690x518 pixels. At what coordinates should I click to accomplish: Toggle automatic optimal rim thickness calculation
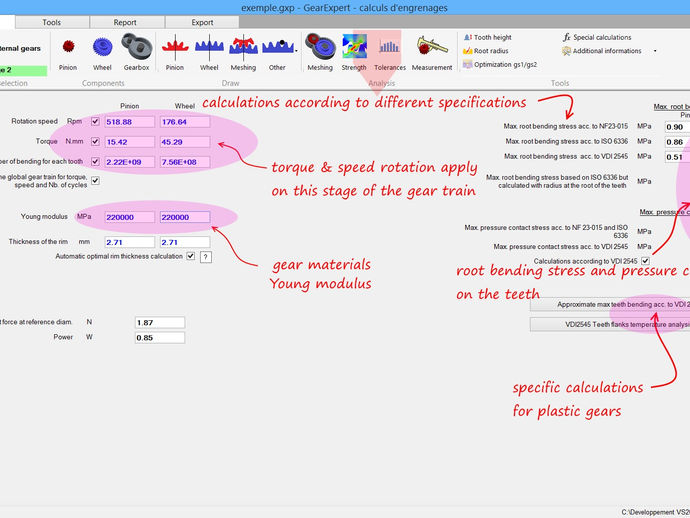(191, 256)
